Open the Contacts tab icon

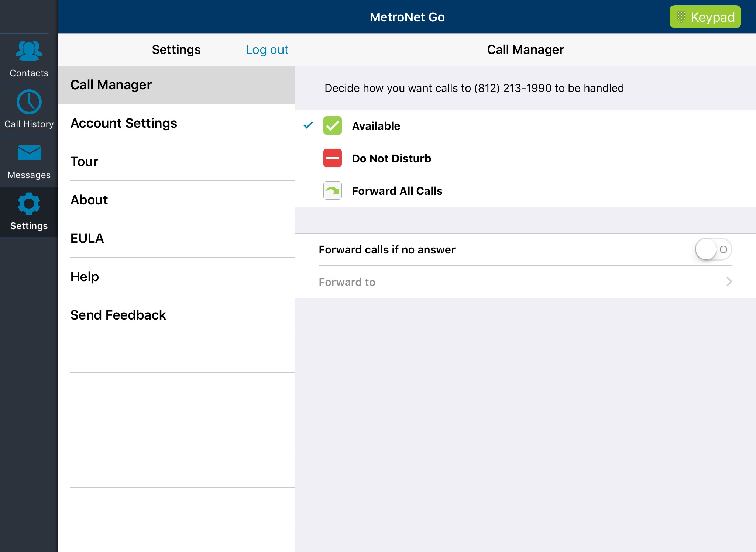click(29, 51)
